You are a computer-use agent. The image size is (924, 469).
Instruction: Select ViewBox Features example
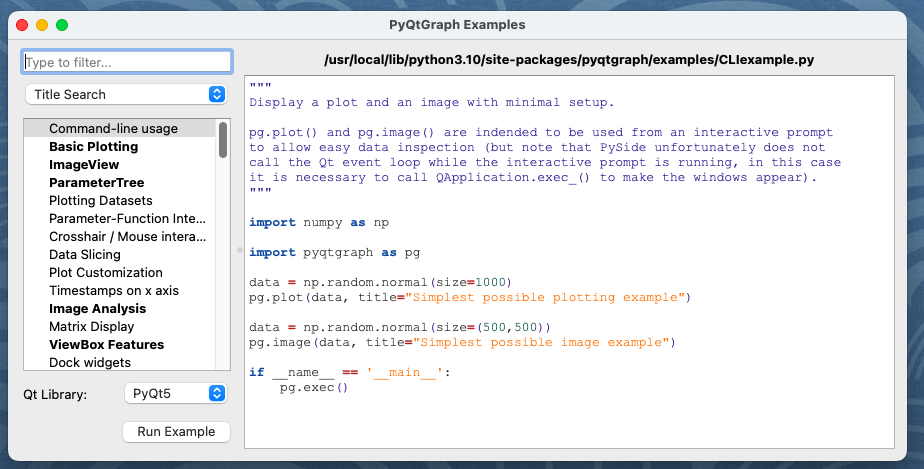(x=120, y=345)
